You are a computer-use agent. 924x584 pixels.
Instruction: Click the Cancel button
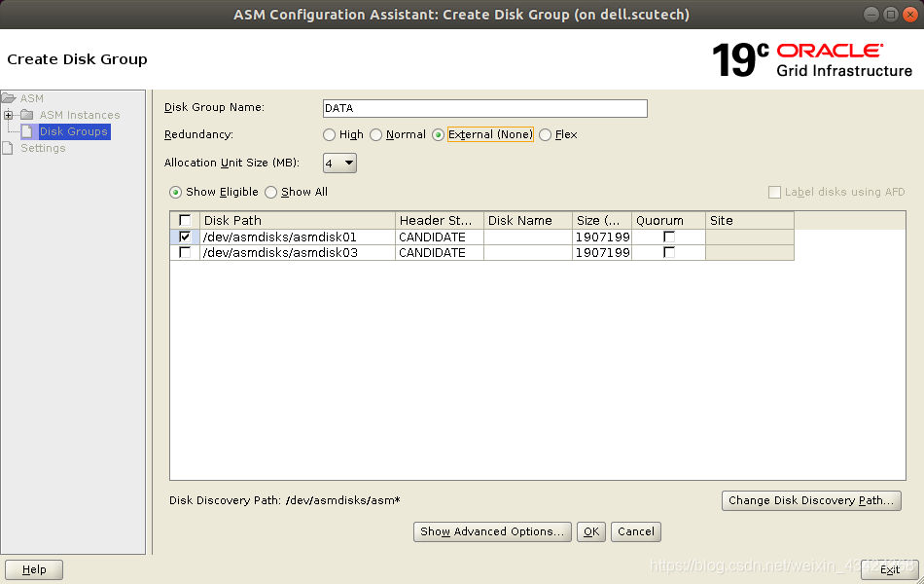point(636,532)
